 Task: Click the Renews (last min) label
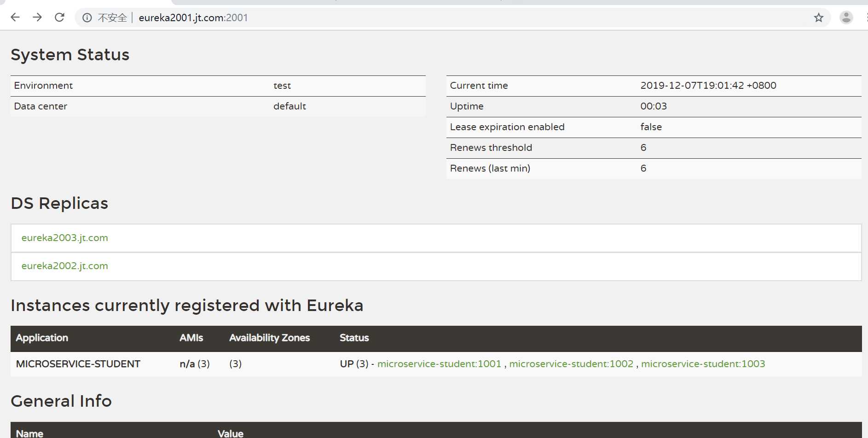[x=490, y=168]
